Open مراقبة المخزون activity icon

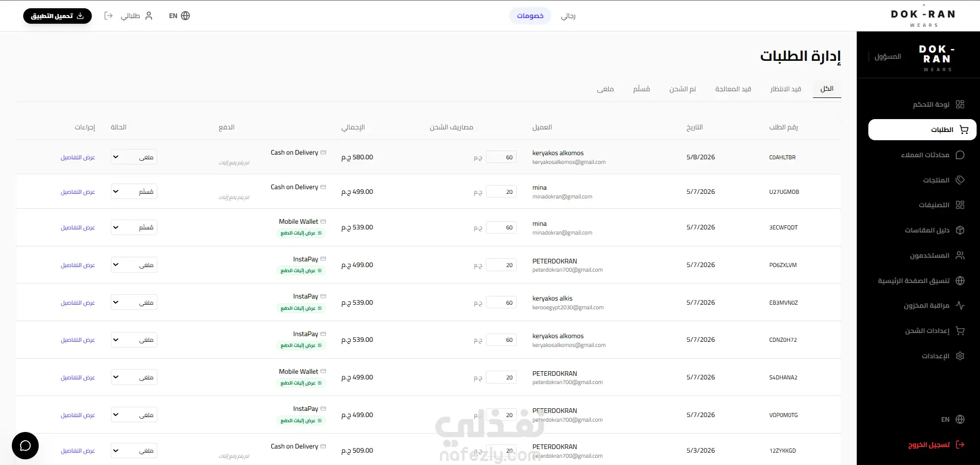[x=960, y=305]
